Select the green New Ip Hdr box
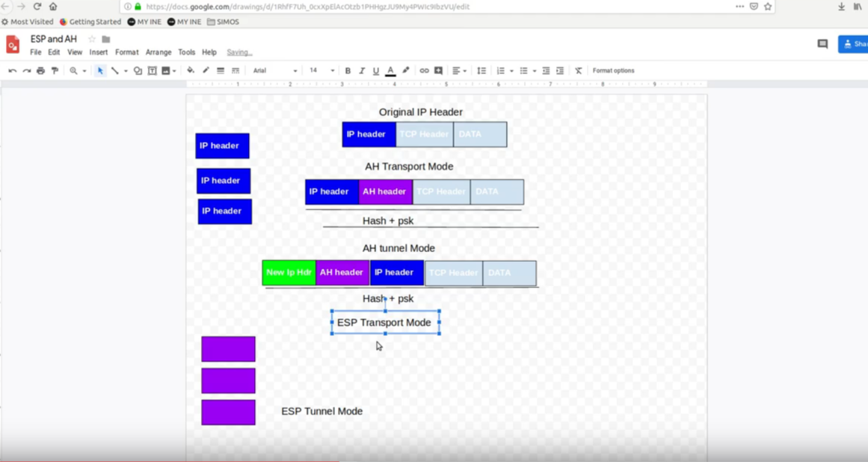Image resolution: width=868 pixels, height=462 pixels. point(289,273)
